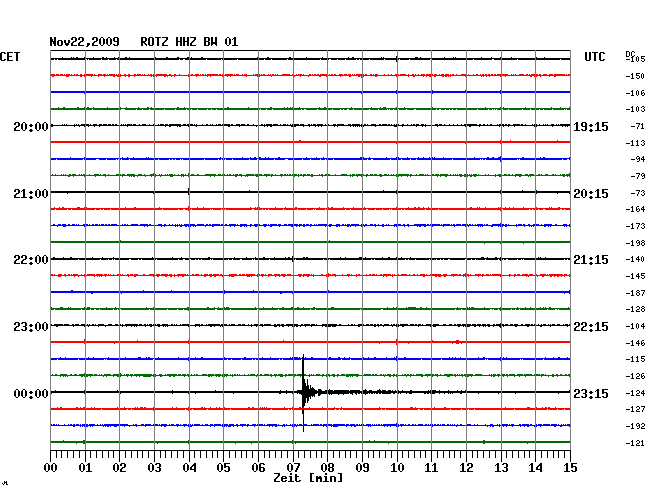The height and width of the screenshot is (494, 650).
Task: Click minute axis tick label 07
Action: [293, 468]
